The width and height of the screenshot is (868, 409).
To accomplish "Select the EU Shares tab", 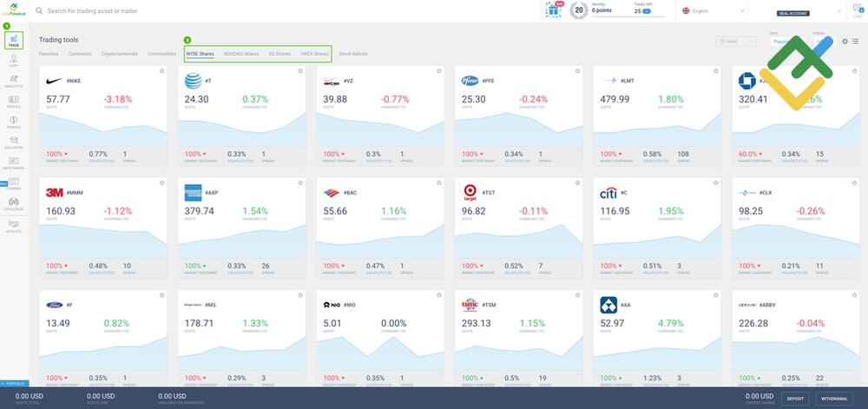I will (279, 54).
